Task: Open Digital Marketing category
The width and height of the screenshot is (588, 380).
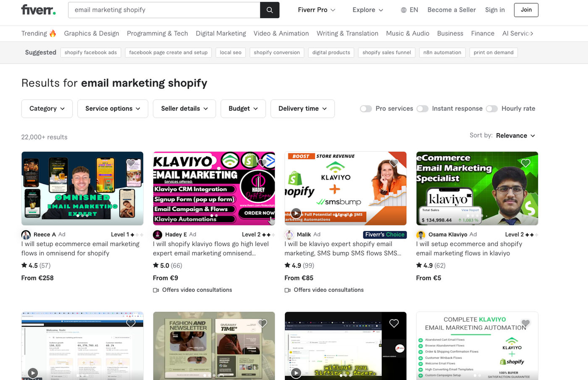Action: click(x=221, y=33)
